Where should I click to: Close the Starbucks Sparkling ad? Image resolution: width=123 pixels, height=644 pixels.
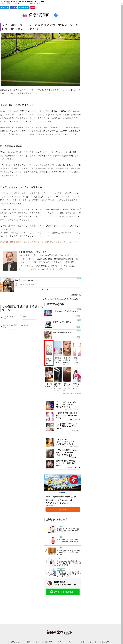[x=80, y=278]
